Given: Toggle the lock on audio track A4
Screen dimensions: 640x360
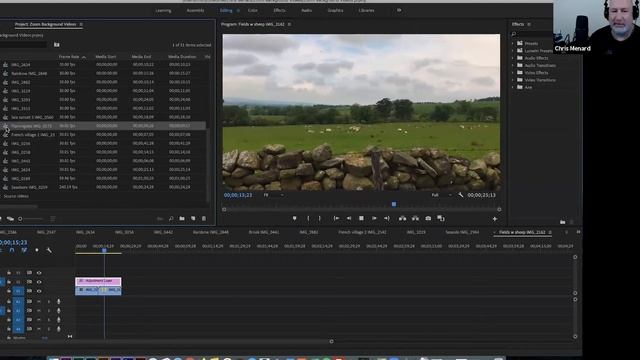Looking at the screenshot, I should 9,329.
